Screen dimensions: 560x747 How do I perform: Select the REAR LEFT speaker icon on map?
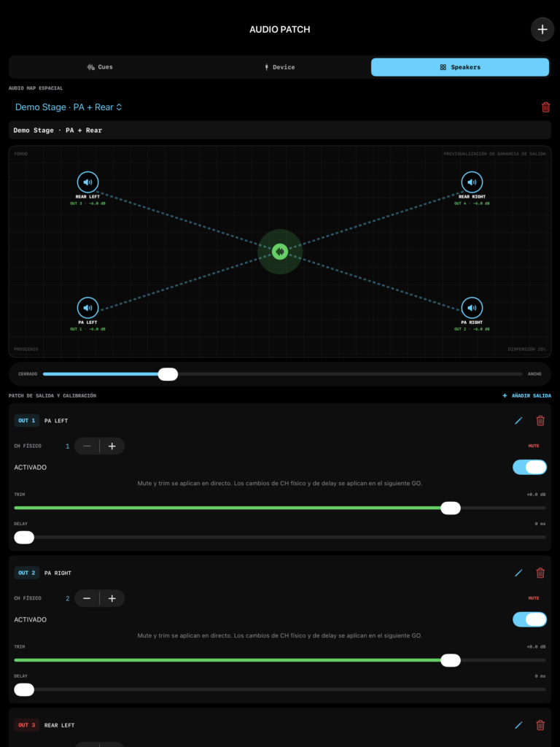tap(88, 182)
